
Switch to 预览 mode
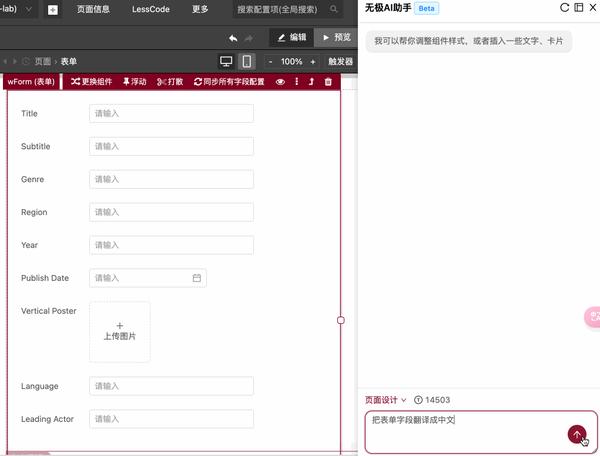(x=336, y=37)
